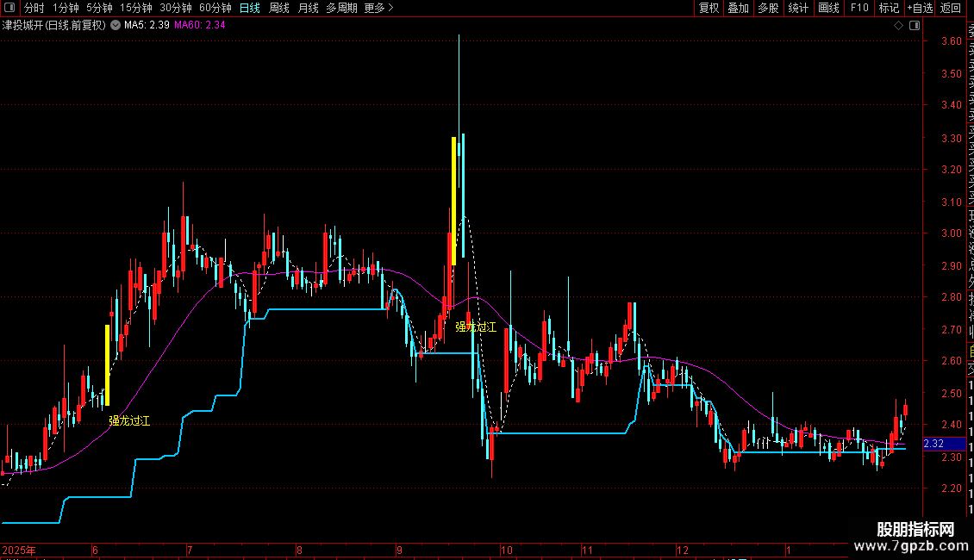The width and height of the screenshot is (974, 560).
Task: Click the 2025年 date axis label
Action: pyautogui.click(x=19, y=550)
